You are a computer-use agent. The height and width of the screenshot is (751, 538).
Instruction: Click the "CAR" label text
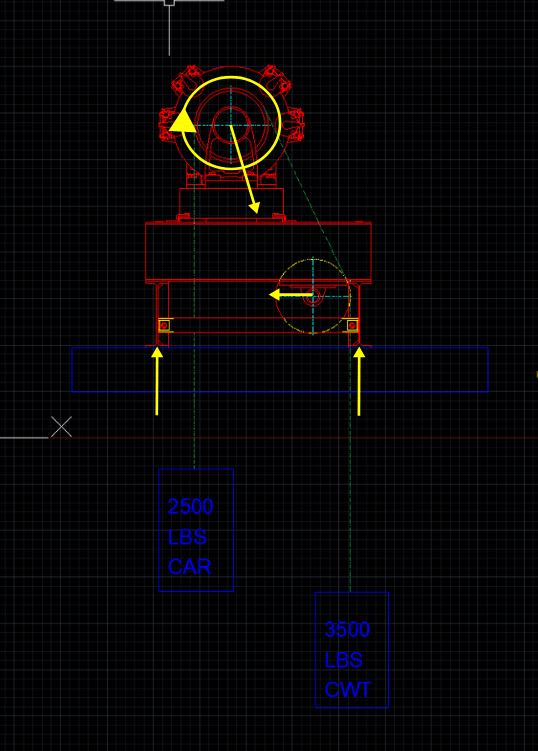click(190, 567)
